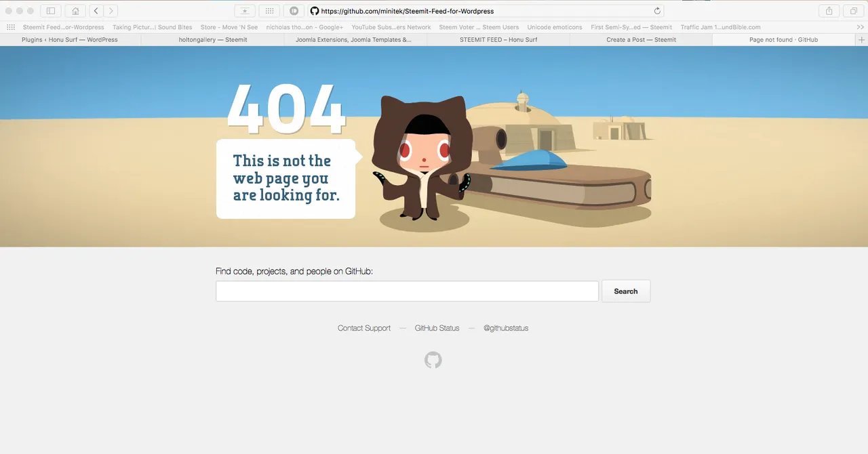
Task: Select the Page not found GitHub tab
Action: pos(784,40)
